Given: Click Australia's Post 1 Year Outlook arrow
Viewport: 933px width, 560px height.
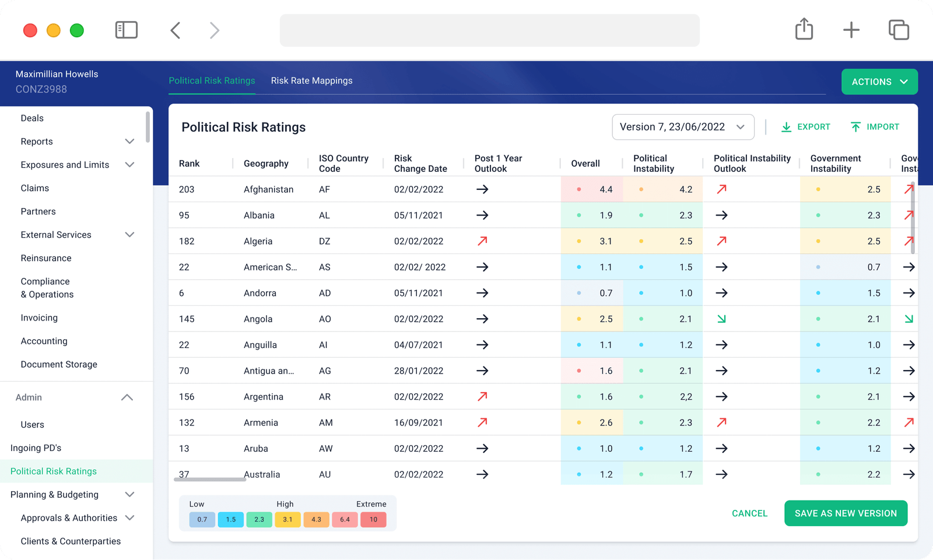Looking at the screenshot, I should [x=482, y=474].
